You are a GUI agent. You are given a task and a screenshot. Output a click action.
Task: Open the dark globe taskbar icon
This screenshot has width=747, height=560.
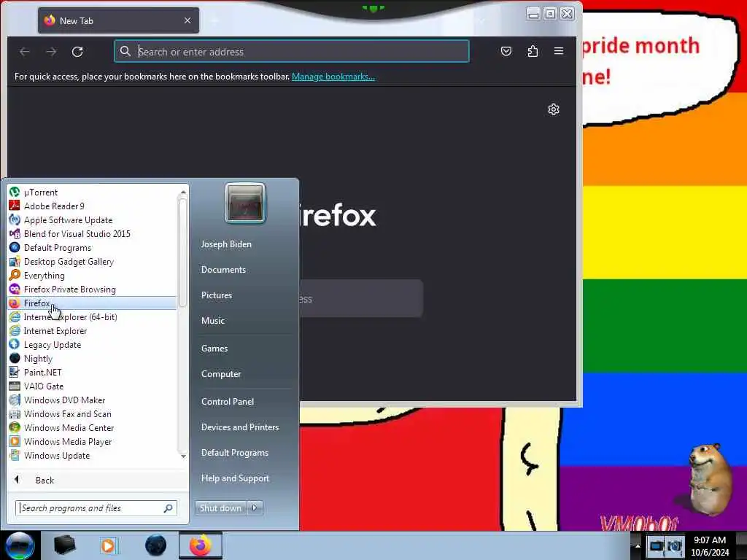[155, 545]
